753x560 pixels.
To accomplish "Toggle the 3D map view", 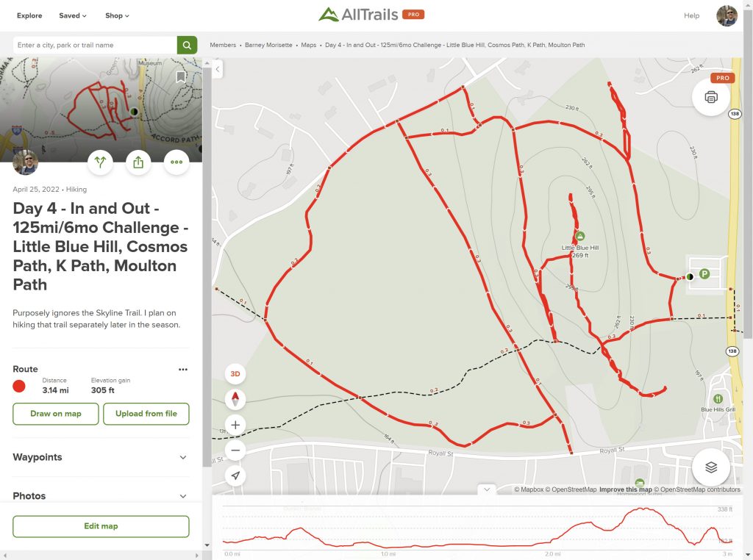I will pyautogui.click(x=235, y=373).
